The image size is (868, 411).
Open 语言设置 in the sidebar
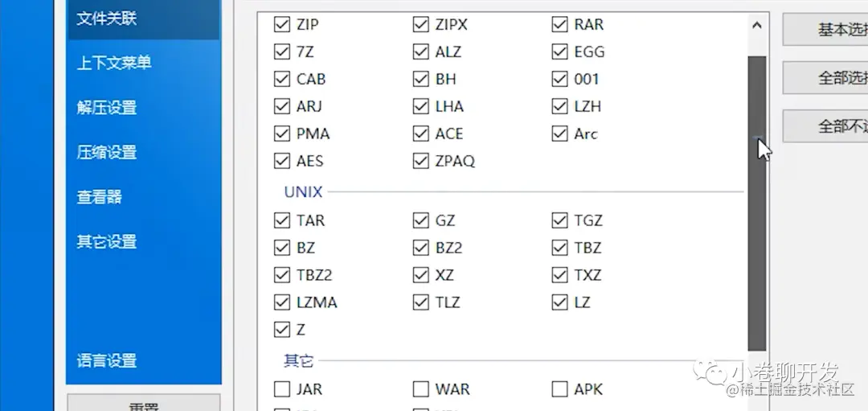[107, 361]
